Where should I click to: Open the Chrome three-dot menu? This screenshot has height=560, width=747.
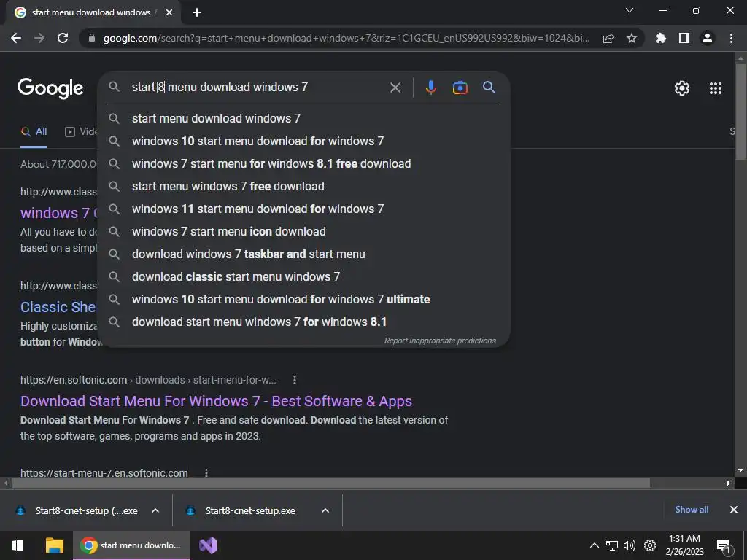731,38
